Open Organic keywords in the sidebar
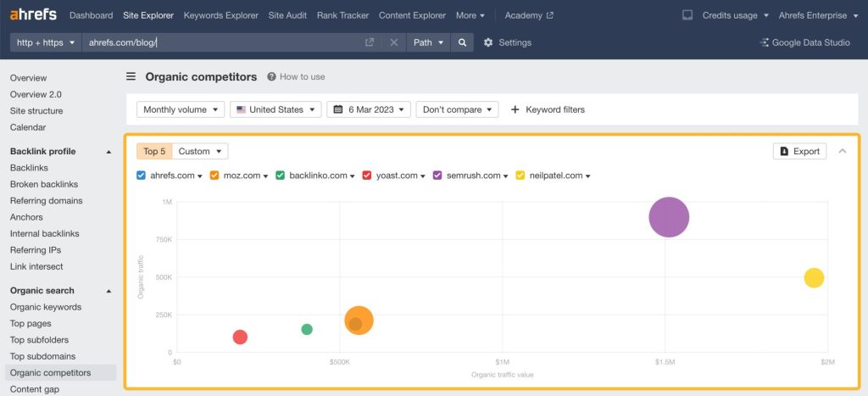This screenshot has width=868, height=396. click(46, 307)
